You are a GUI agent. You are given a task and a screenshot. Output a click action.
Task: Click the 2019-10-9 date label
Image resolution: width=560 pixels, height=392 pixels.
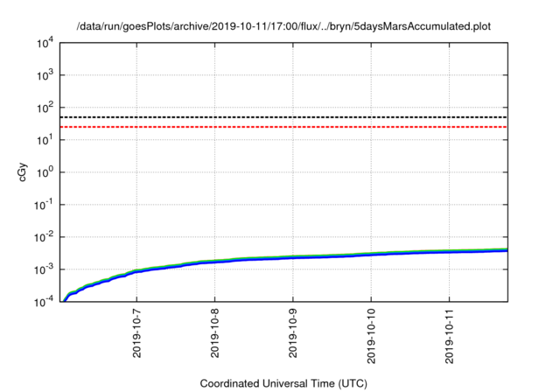click(x=293, y=333)
